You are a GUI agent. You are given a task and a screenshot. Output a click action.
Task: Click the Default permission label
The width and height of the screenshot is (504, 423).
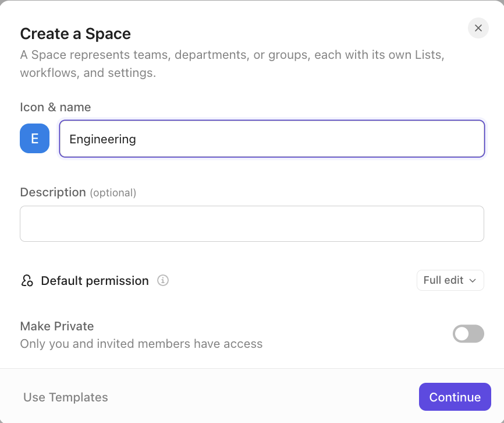point(95,281)
